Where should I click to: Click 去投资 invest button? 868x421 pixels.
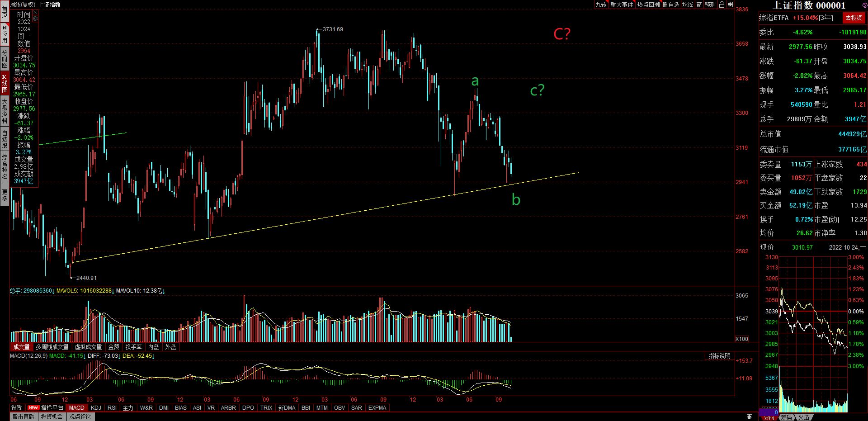pos(854,18)
